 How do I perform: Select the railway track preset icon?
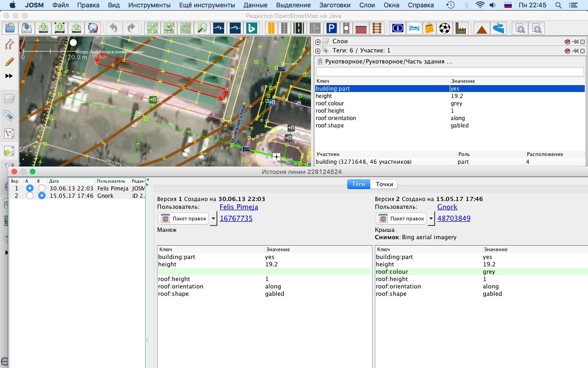pyautogui.click(x=377, y=29)
